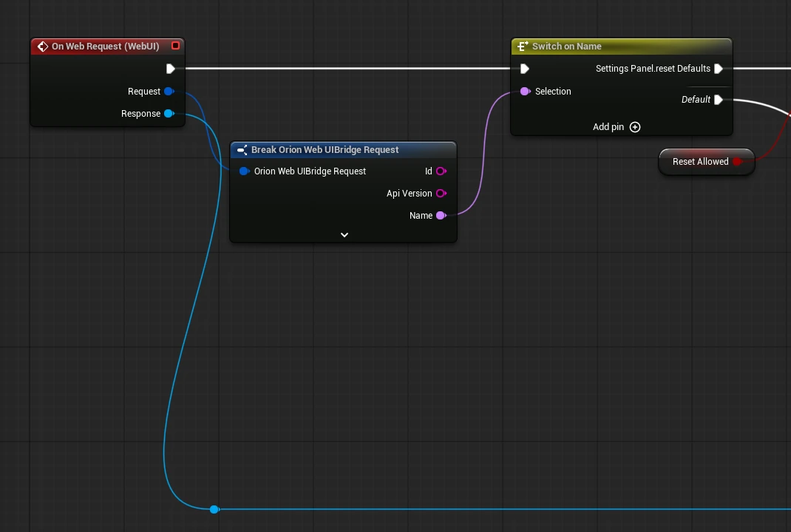Click the Name output pin
The width and height of the screenshot is (791, 532).
(441, 216)
